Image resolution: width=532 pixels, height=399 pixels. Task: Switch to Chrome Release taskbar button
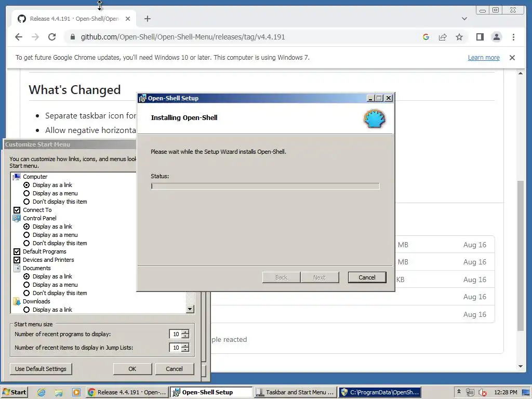pyautogui.click(x=127, y=392)
